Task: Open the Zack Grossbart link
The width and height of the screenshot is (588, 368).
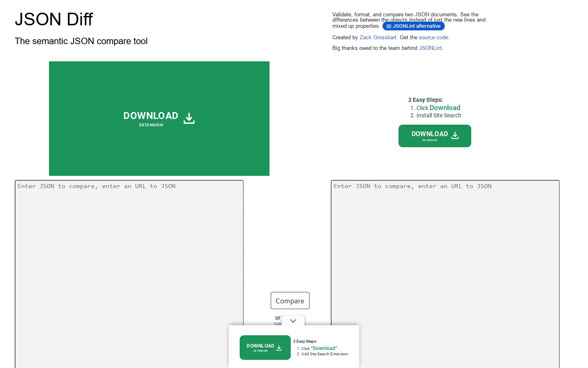Action: pyautogui.click(x=378, y=37)
